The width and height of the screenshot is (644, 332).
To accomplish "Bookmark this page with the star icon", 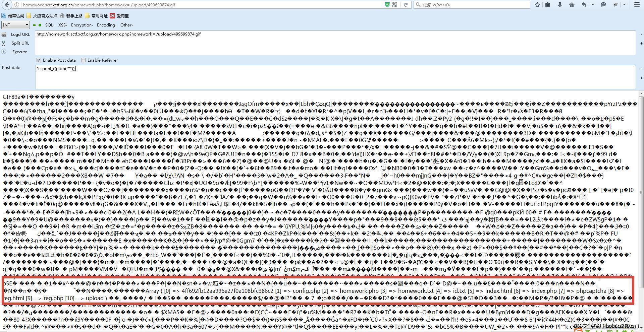I will (537, 5).
